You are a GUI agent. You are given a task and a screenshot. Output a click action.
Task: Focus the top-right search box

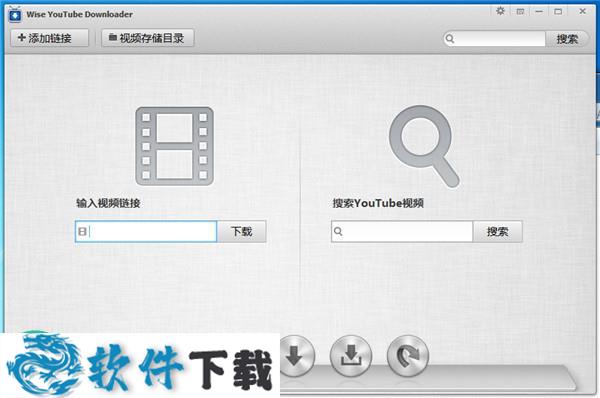click(x=494, y=39)
